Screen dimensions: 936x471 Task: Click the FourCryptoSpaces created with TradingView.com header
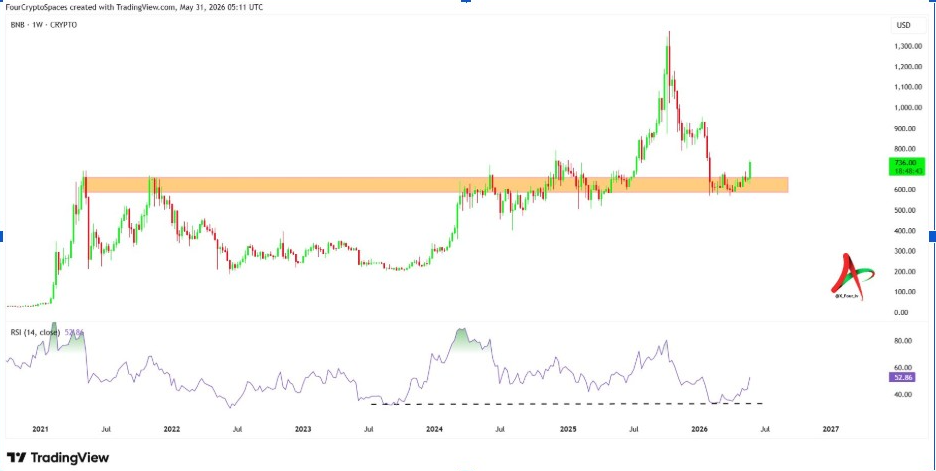134,8
